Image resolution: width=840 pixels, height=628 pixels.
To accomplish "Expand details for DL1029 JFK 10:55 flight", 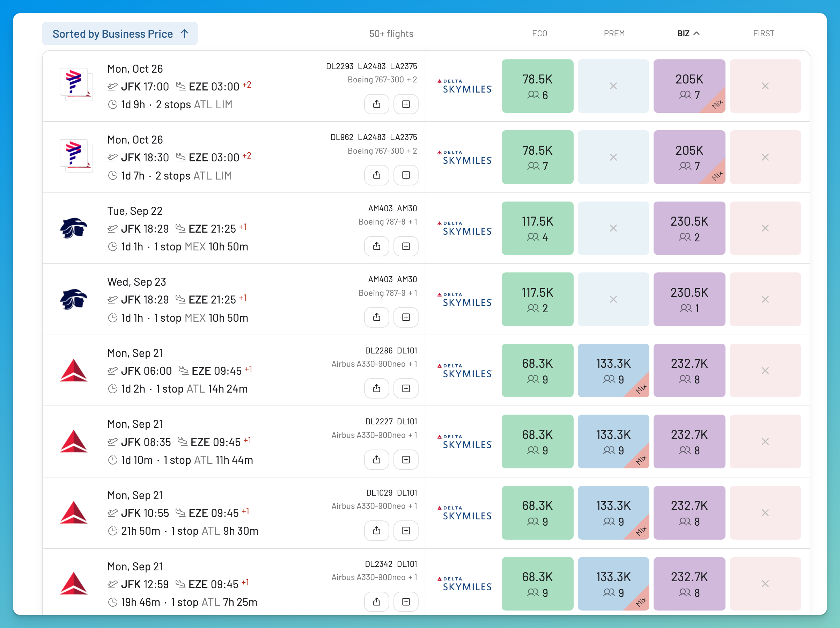I will pos(406,531).
